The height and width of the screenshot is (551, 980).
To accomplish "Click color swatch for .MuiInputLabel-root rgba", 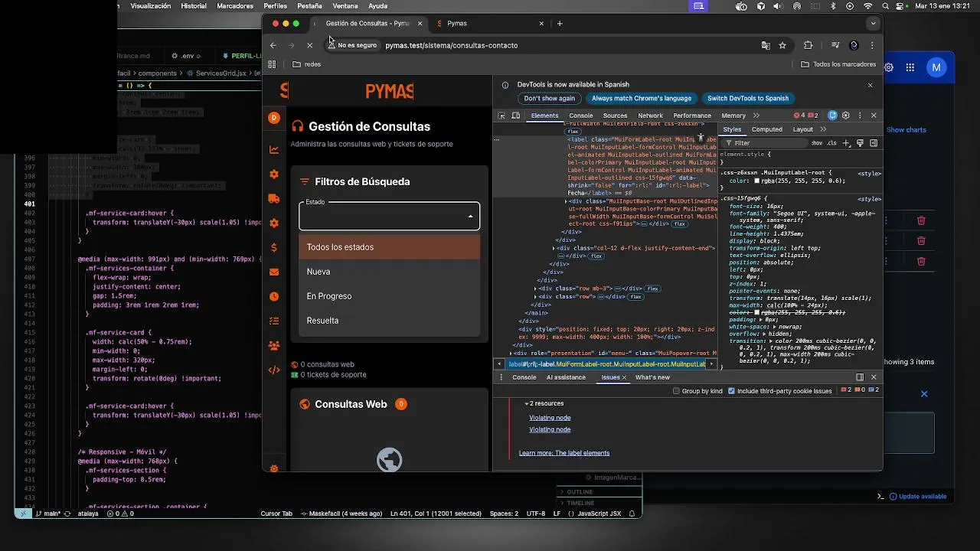I will click(757, 181).
